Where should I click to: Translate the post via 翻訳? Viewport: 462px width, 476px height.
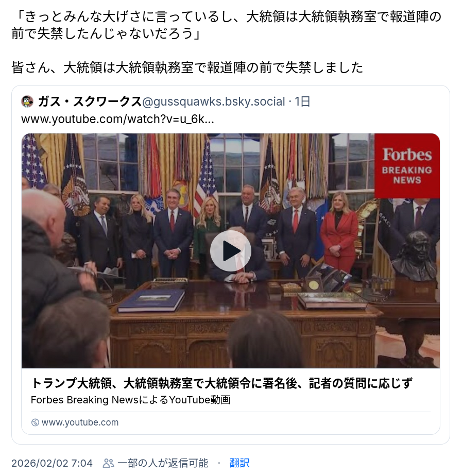point(239,463)
